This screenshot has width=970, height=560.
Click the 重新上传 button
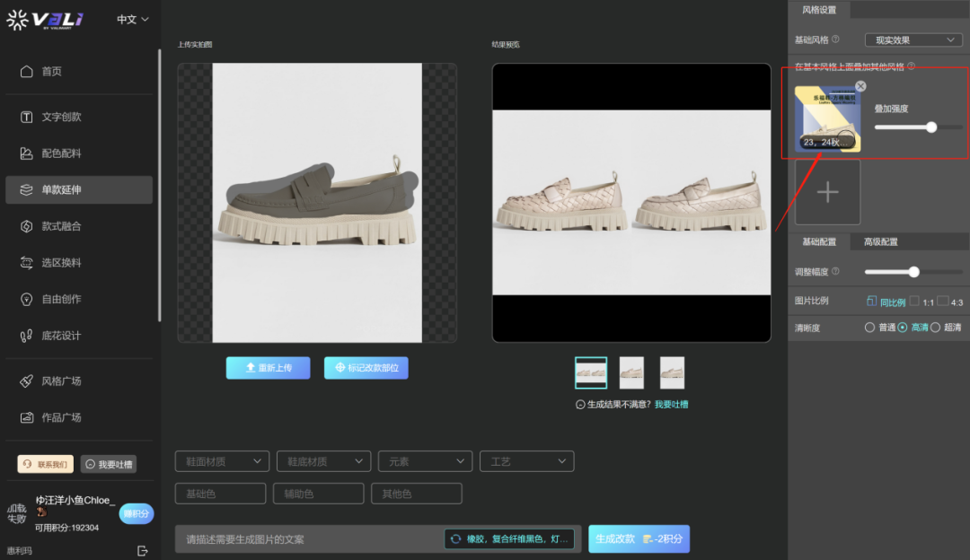[268, 368]
